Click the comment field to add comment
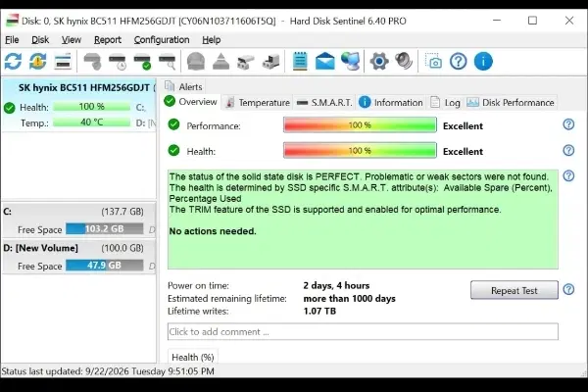Image resolution: width=588 pixels, height=392 pixels. (363, 331)
